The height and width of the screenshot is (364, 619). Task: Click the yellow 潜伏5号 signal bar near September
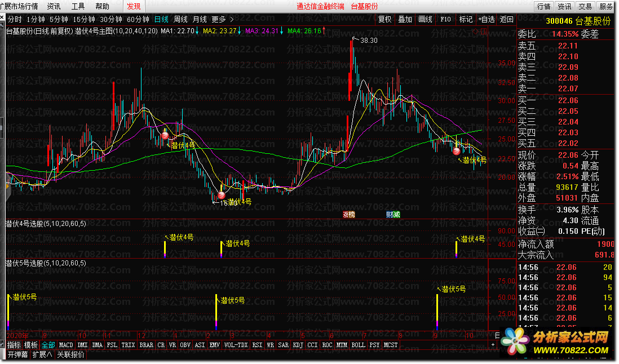pos(437,311)
